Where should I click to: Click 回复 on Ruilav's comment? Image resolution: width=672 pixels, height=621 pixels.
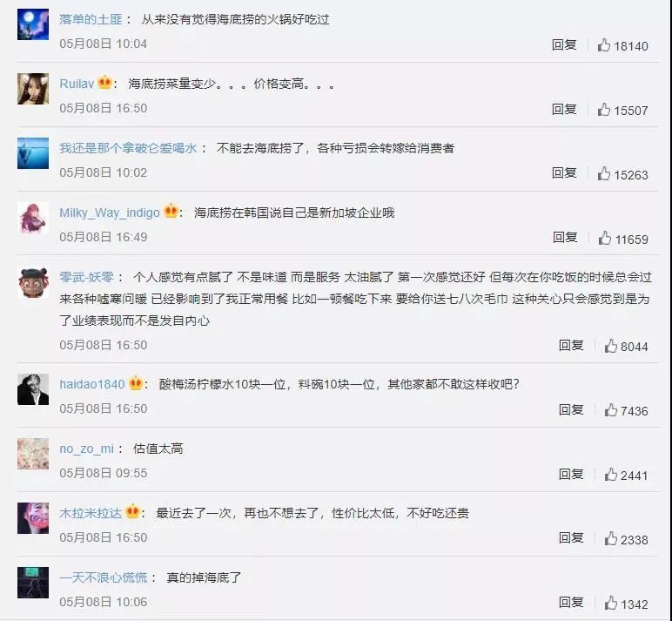click(564, 109)
